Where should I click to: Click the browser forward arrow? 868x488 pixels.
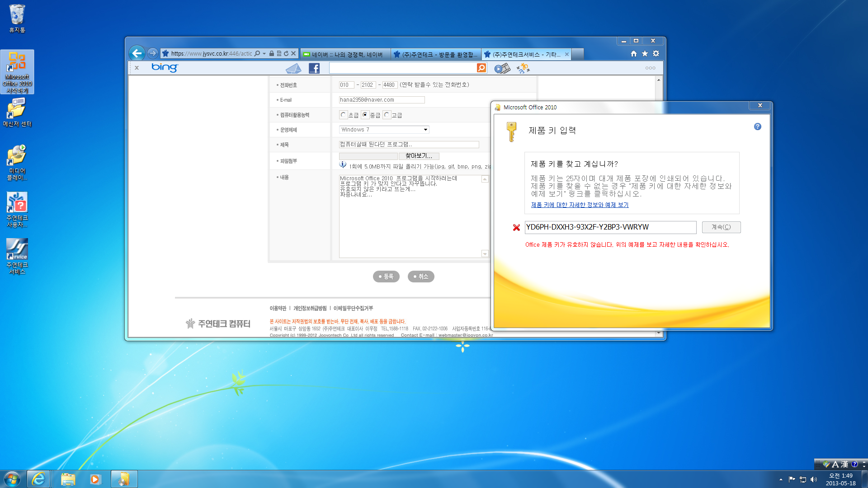(x=153, y=53)
